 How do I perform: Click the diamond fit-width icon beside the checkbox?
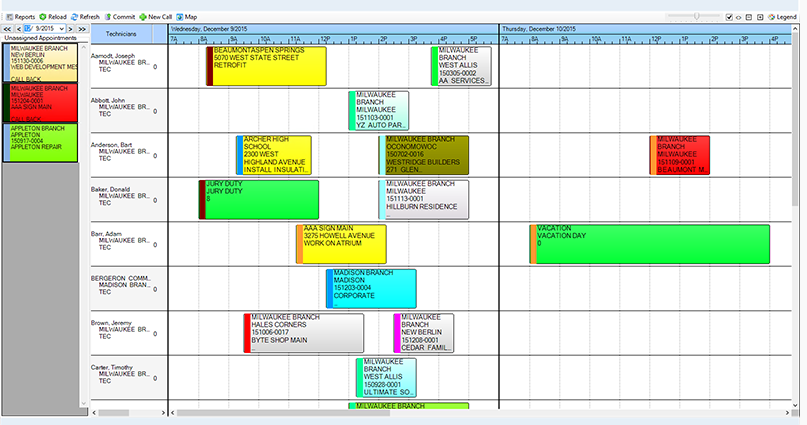(x=739, y=17)
